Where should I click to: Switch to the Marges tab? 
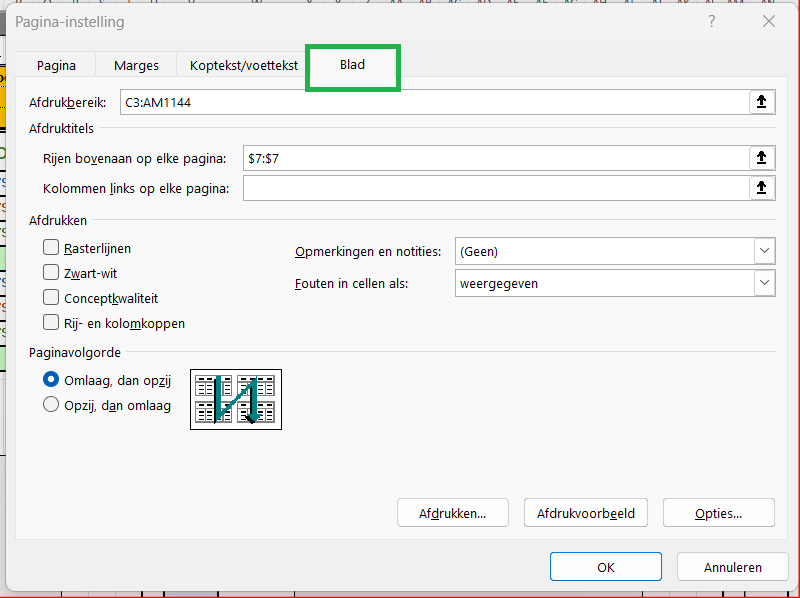click(136, 65)
